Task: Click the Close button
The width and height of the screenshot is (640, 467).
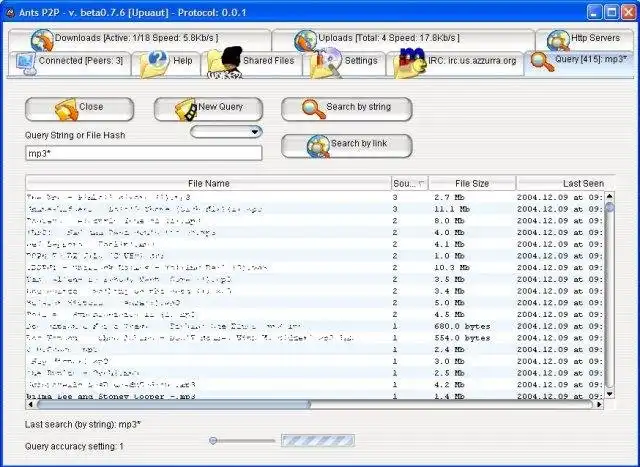Action: point(79,109)
